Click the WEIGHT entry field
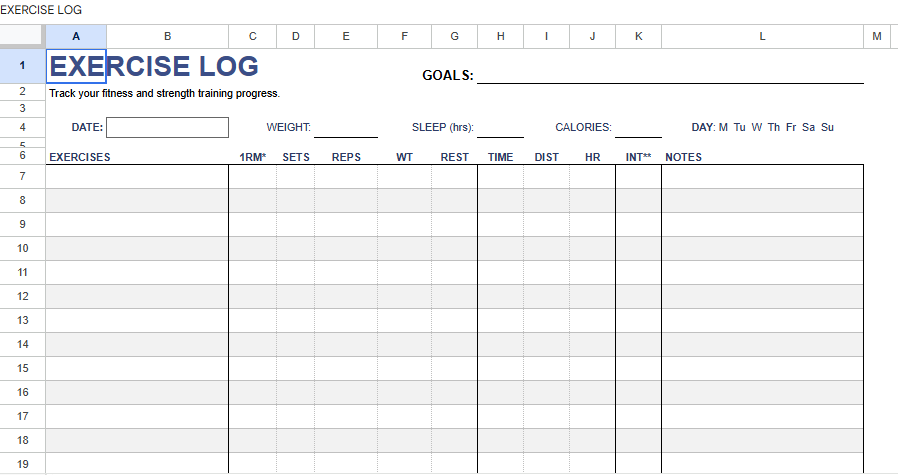 [x=345, y=128]
